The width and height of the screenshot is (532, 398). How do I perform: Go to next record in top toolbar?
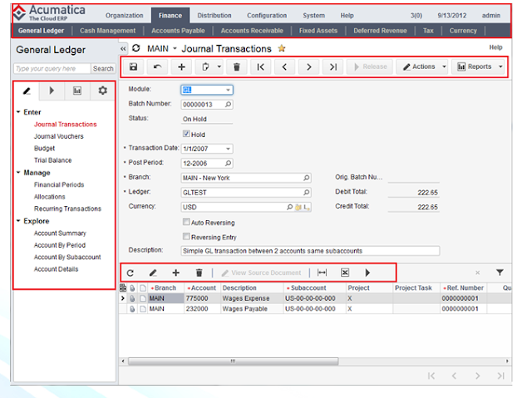308,66
